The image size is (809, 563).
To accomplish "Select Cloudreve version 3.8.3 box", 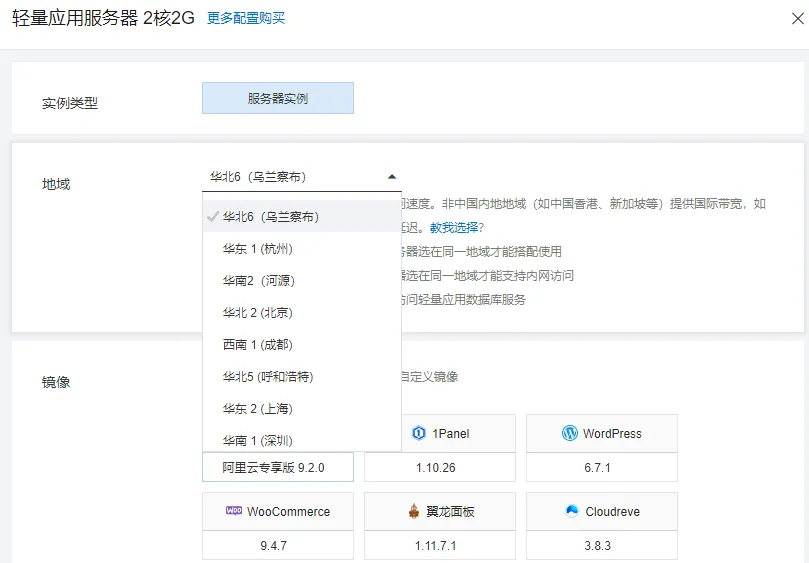I will [x=602, y=545].
